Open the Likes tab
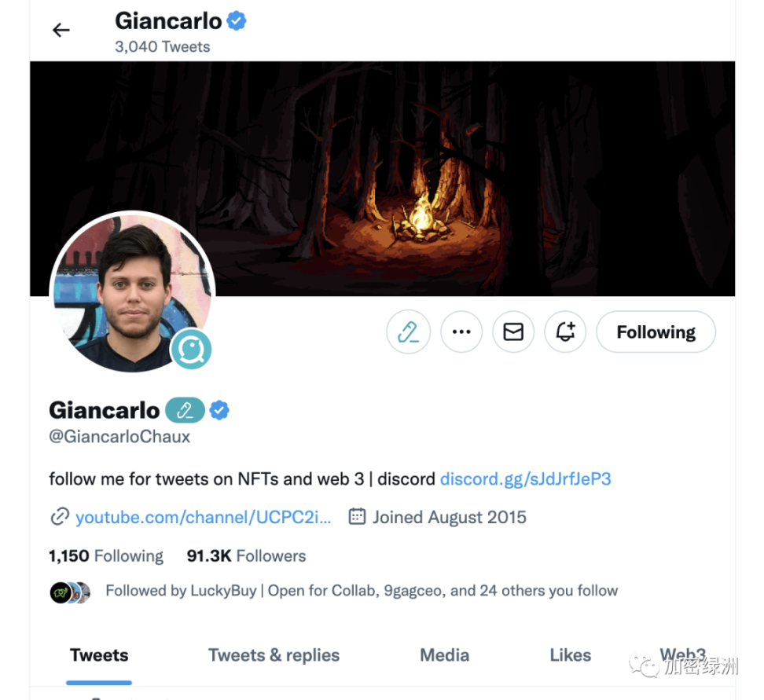Screen dimensions: 764x700 tap(570, 655)
